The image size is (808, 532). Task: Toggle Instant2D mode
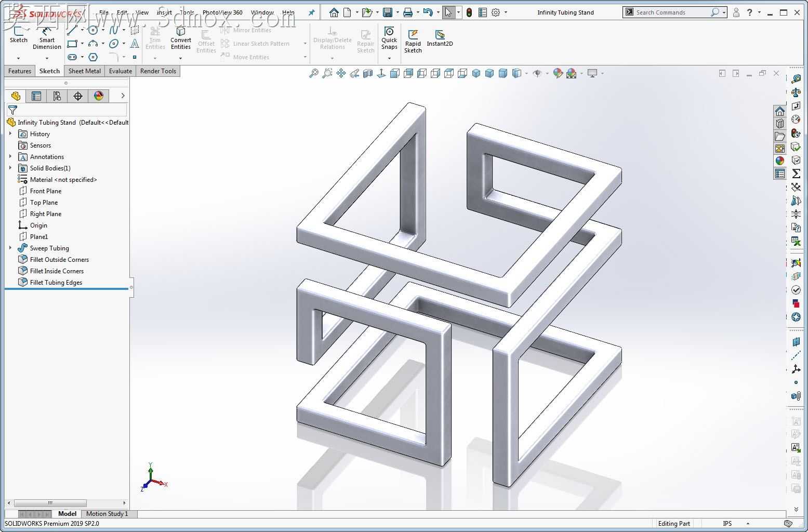(x=440, y=38)
